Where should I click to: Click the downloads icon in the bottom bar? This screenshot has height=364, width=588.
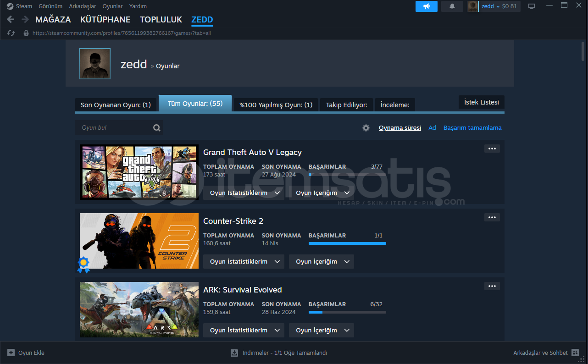coord(234,353)
